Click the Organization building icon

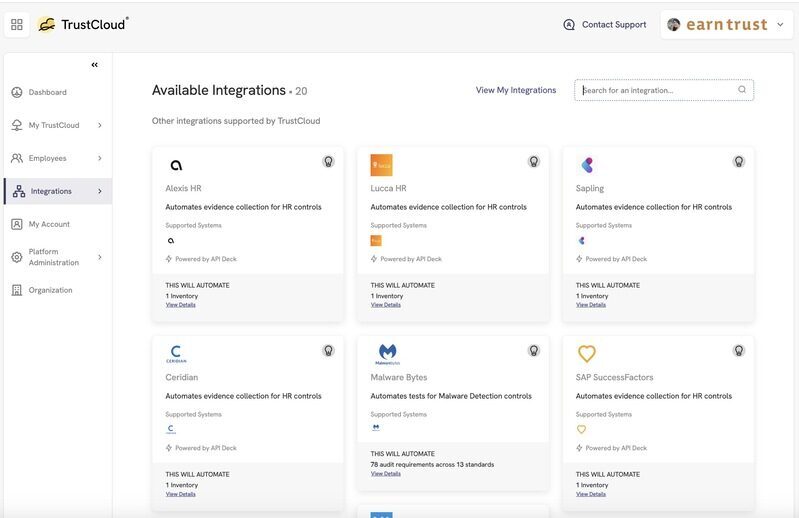click(x=17, y=290)
